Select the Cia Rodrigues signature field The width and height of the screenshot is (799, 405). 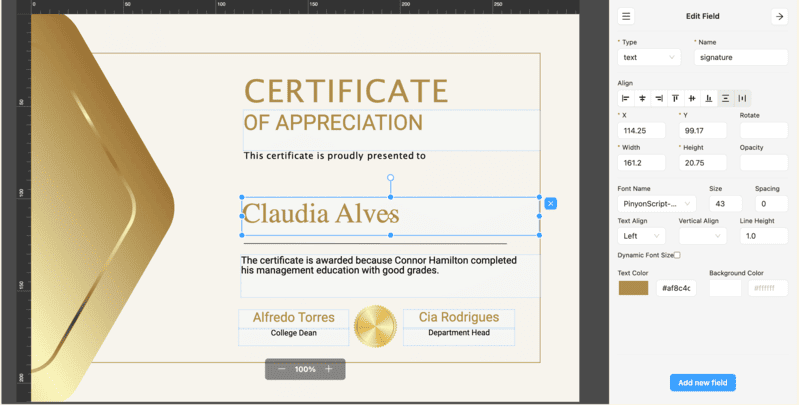click(459, 318)
